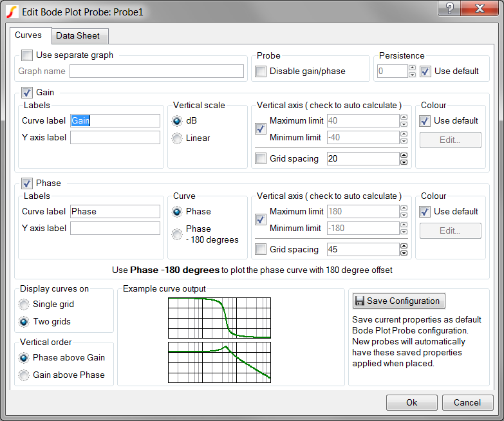Decrease the Phase Grid spacing with down arrow
The width and height of the screenshot is (504, 421).
pyautogui.click(x=404, y=252)
